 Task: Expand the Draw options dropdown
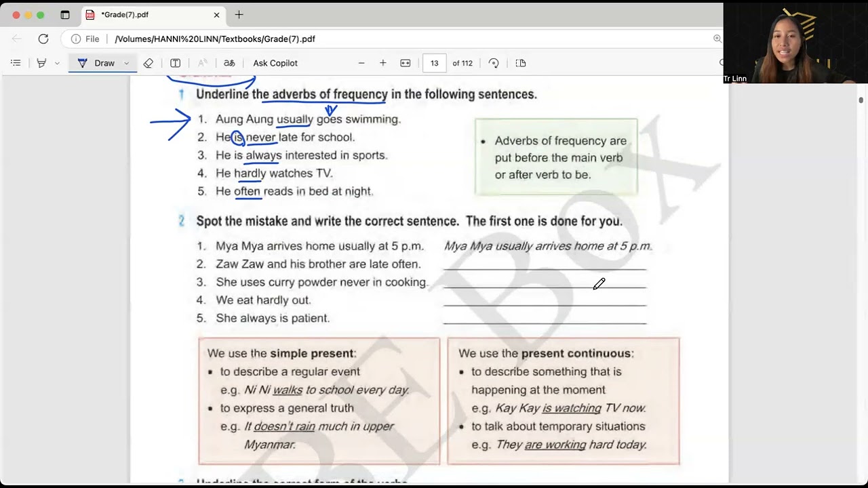pyautogui.click(x=127, y=63)
